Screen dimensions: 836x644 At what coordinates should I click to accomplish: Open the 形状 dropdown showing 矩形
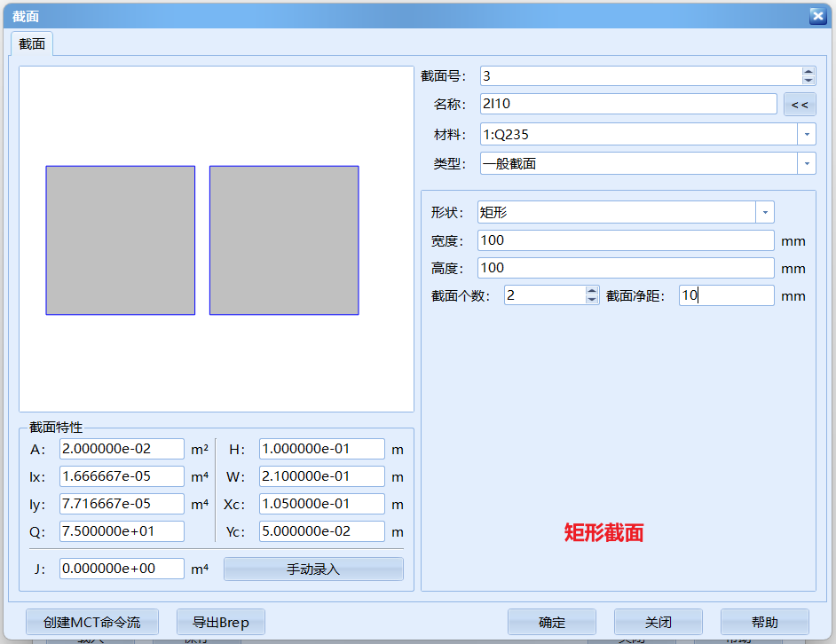tap(764, 211)
